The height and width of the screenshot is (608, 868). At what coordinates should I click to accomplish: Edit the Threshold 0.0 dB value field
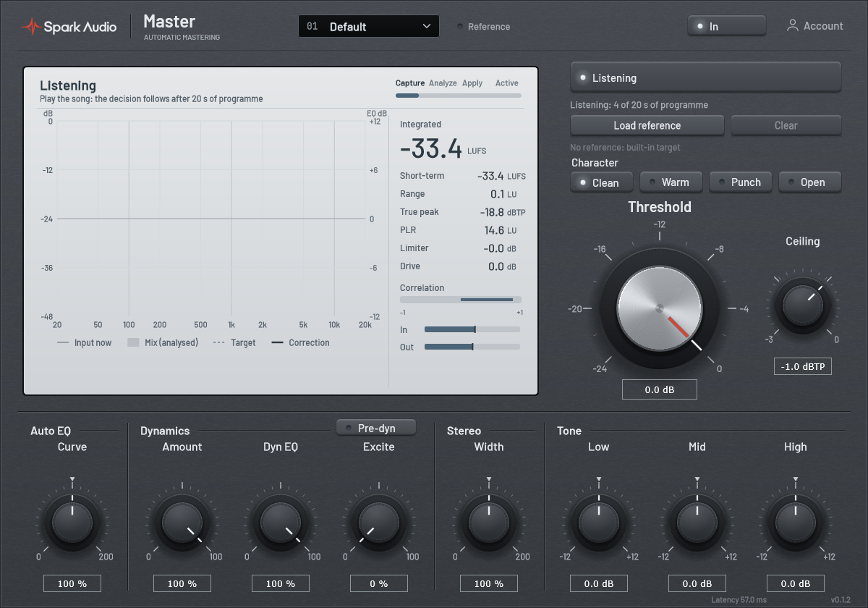click(660, 389)
